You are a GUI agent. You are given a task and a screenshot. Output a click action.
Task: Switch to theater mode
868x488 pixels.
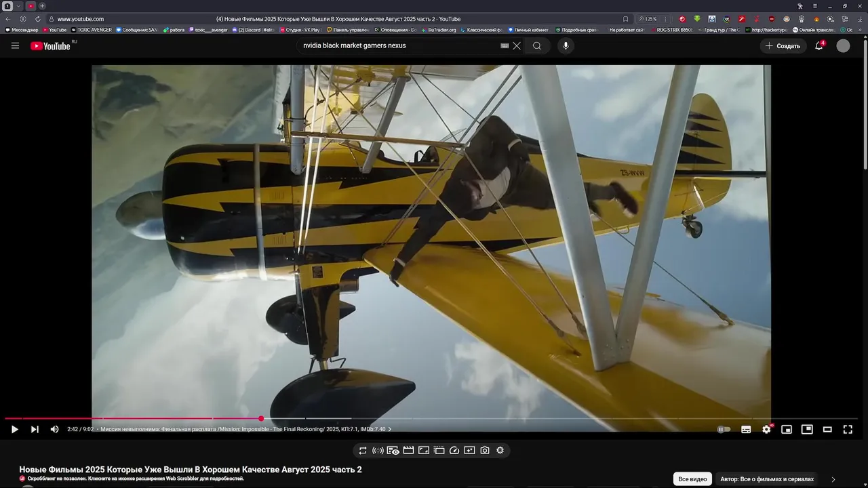[x=827, y=429]
